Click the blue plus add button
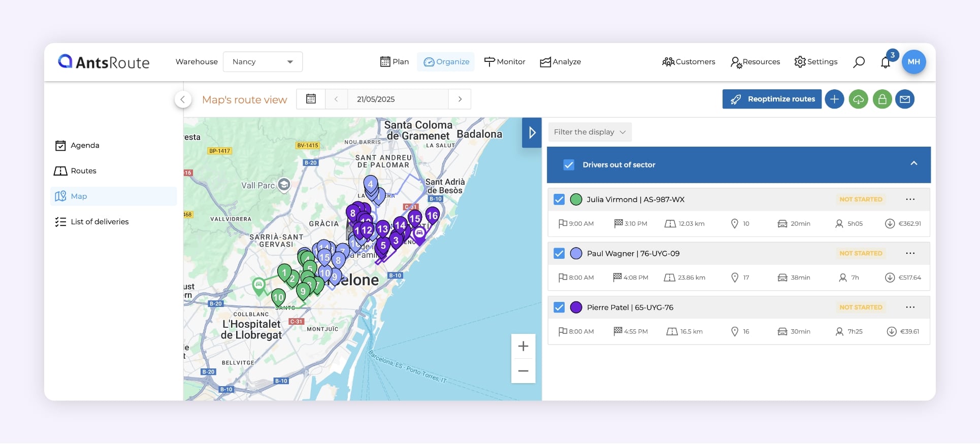The height and width of the screenshot is (444, 980). (834, 99)
